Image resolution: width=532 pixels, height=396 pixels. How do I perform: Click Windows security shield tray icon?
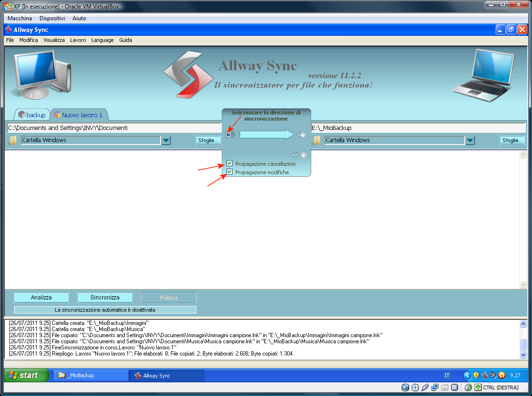coord(476,375)
